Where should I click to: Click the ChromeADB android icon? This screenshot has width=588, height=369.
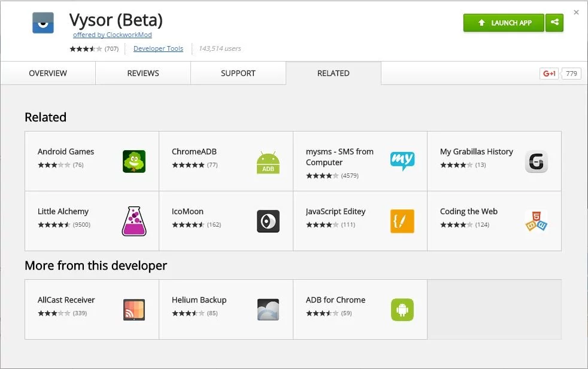[268, 161]
